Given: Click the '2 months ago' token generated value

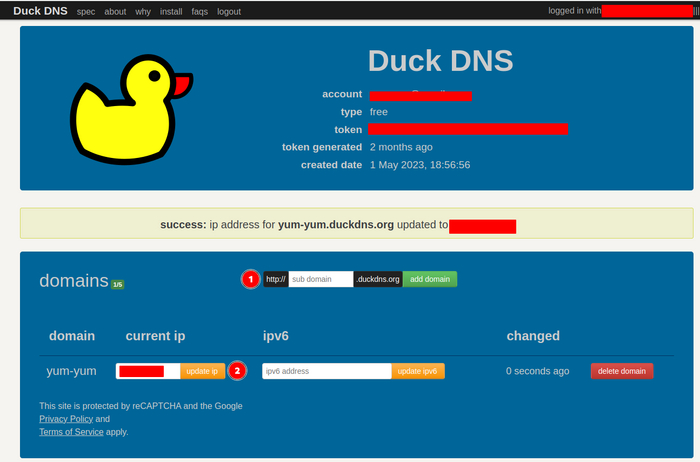Looking at the screenshot, I should click(x=401, y=147).
